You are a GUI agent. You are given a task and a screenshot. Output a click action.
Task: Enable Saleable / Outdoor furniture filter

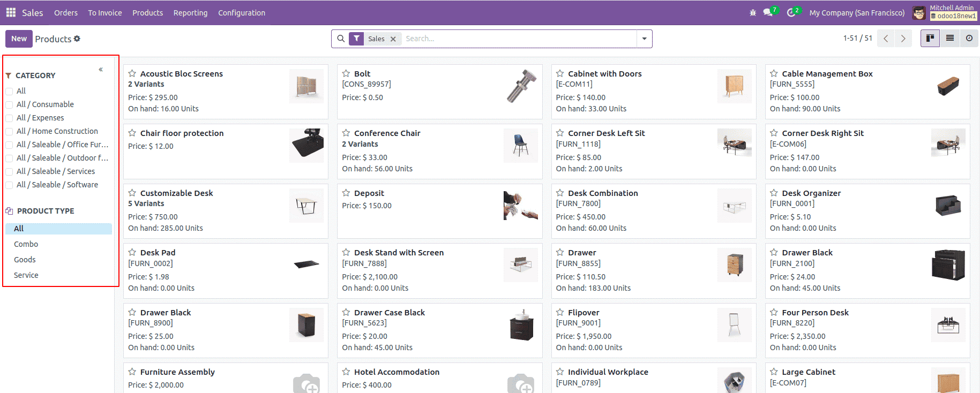[9, 158]
